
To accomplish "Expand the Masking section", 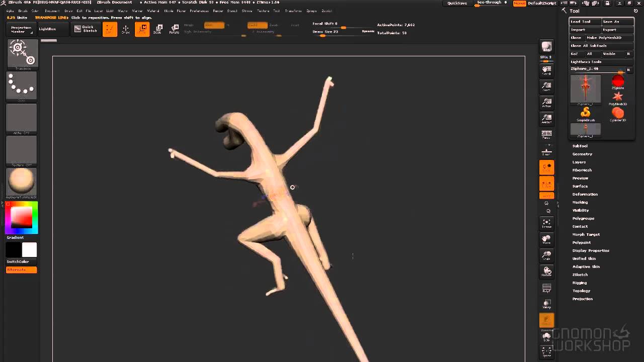I will 580,202.
